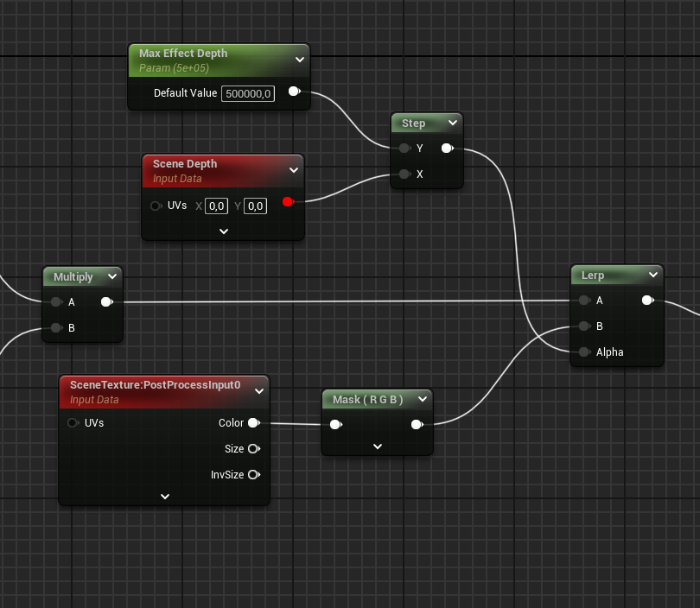
Task: Toggle the Lerp node header chevron
Action: point(652,275)
